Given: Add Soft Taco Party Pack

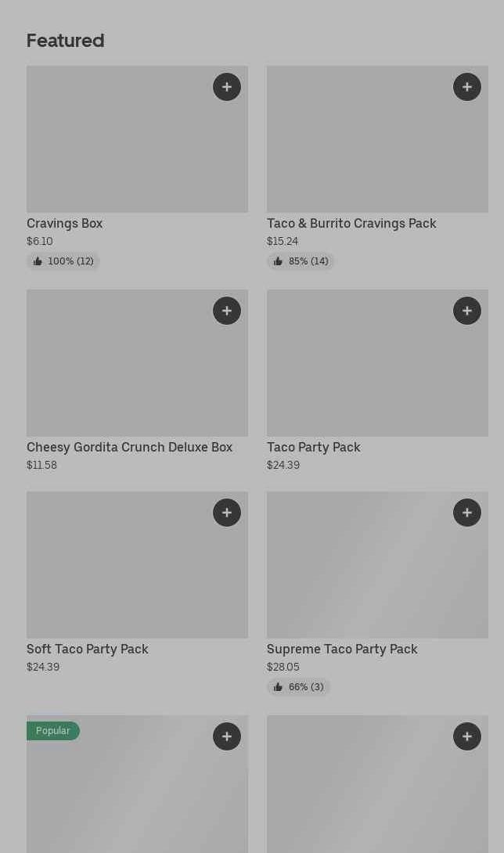Looking at the screenshot, I should [x=227, y=513].
